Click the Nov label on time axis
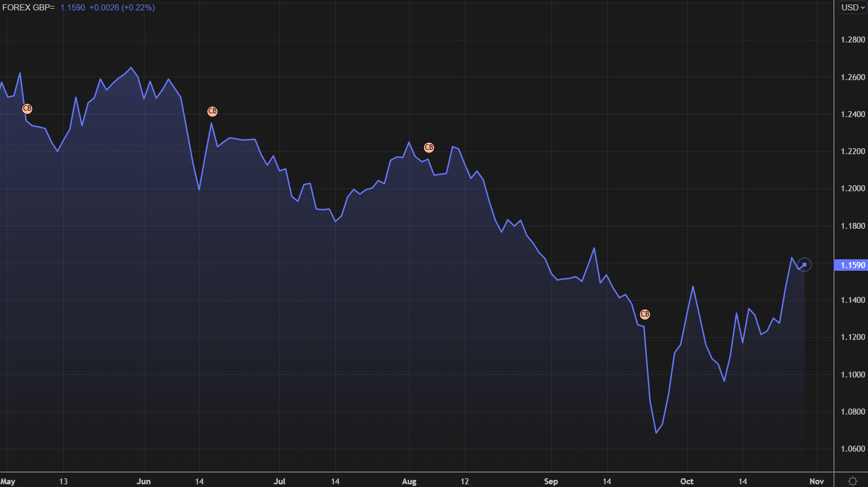The image size is (868, 487). point(816,482)
